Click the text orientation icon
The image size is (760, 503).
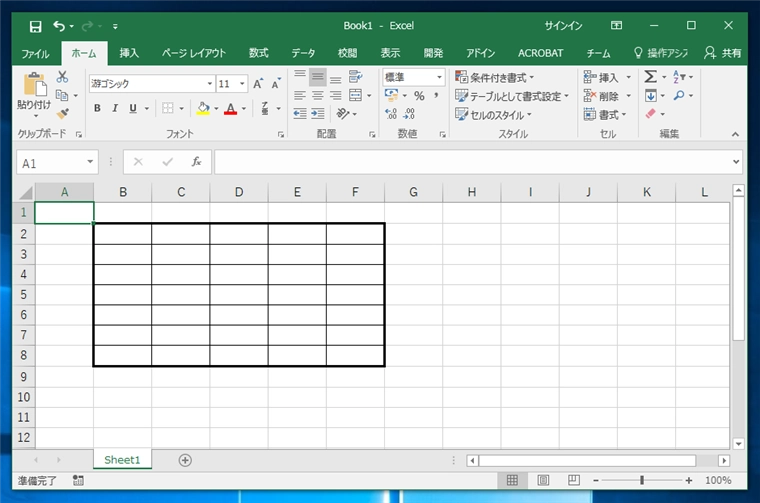point(343,114)
